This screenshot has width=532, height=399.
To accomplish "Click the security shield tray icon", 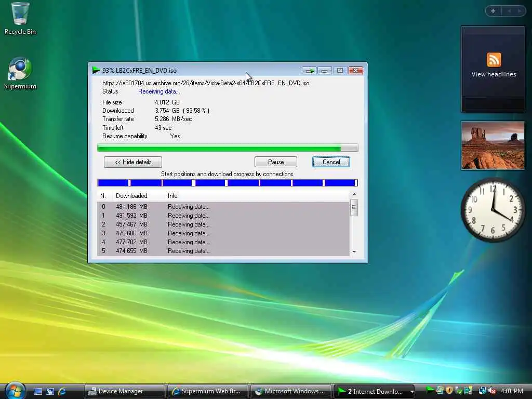I will 449,391.
